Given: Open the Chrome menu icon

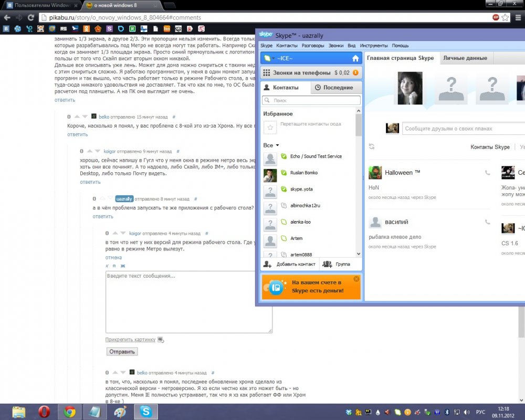Looking at the screenshot, I should pos(518,17).
